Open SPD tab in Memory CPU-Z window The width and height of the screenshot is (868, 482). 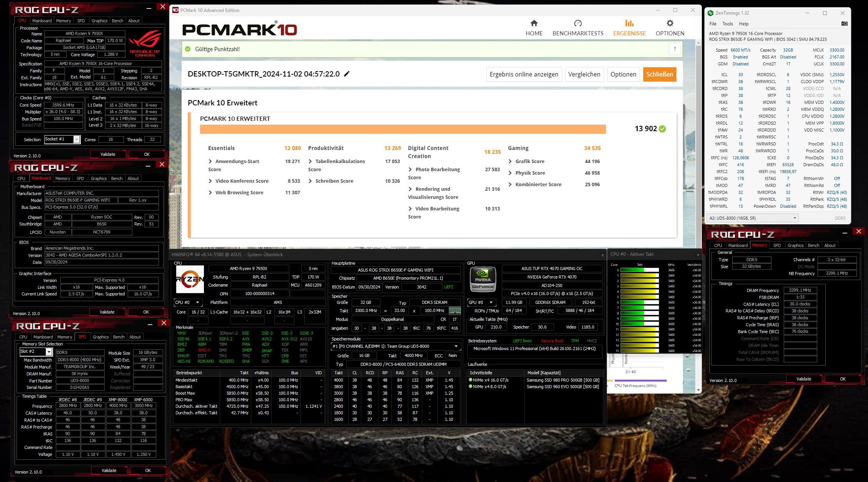point(777,245)
